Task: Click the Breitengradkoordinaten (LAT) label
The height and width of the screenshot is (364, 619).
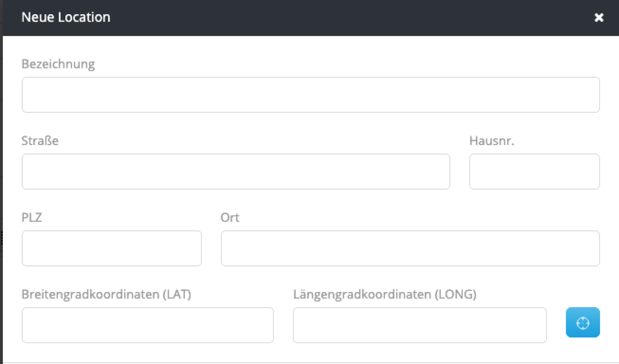Action: 107,294
